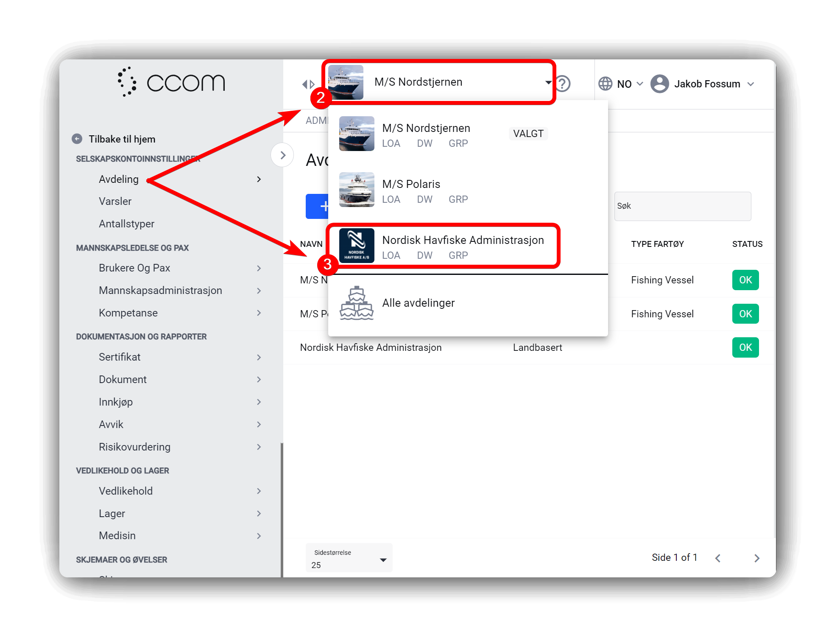
Task: Click the DOKUMENTASJON OG RAPPORTER heading
Action: [x=141, y=336]
